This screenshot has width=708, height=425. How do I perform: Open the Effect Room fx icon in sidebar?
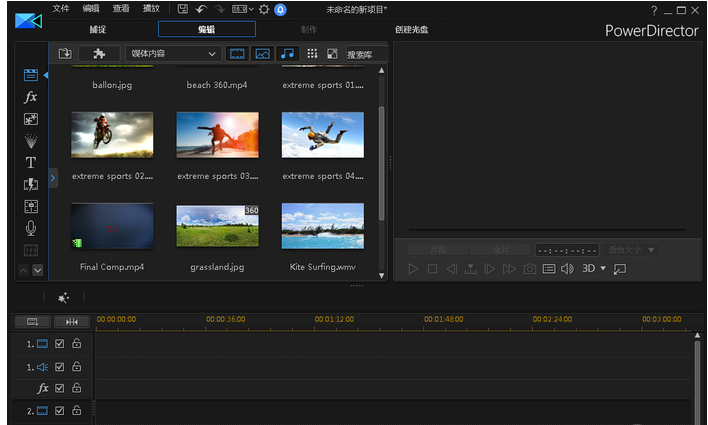30,97
